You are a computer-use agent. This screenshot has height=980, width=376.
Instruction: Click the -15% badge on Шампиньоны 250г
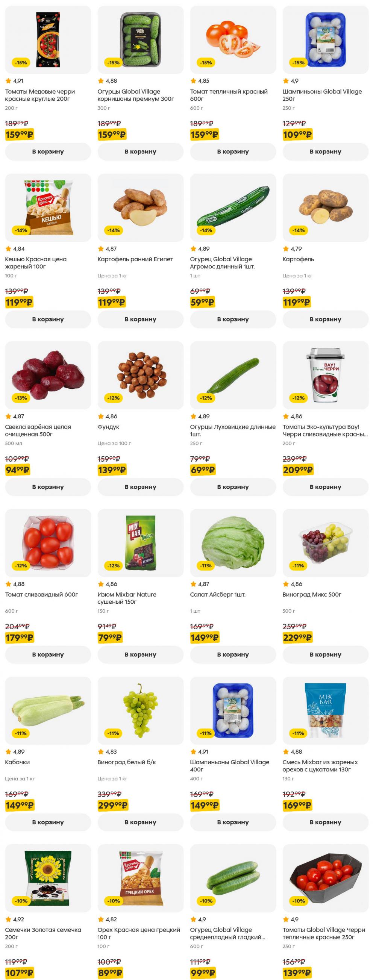point(299,62)
